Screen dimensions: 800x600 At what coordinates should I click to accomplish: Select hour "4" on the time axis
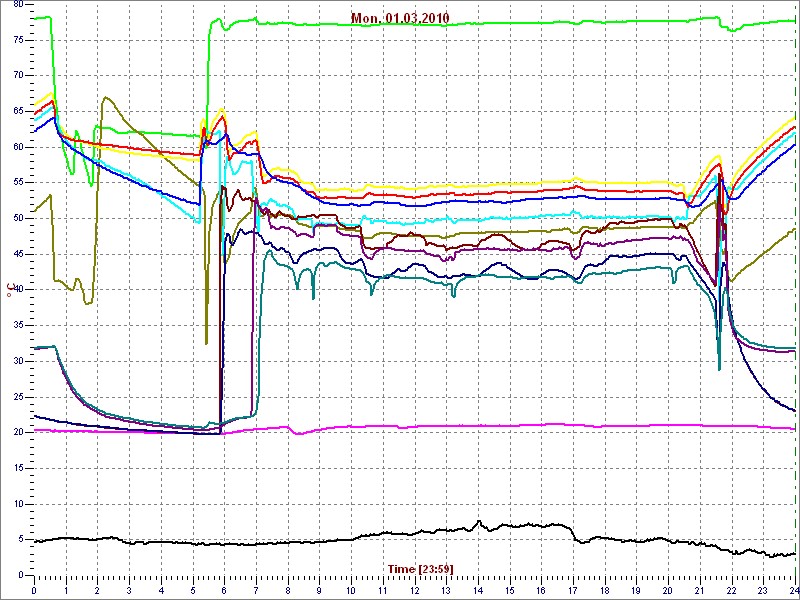[161, 590]
